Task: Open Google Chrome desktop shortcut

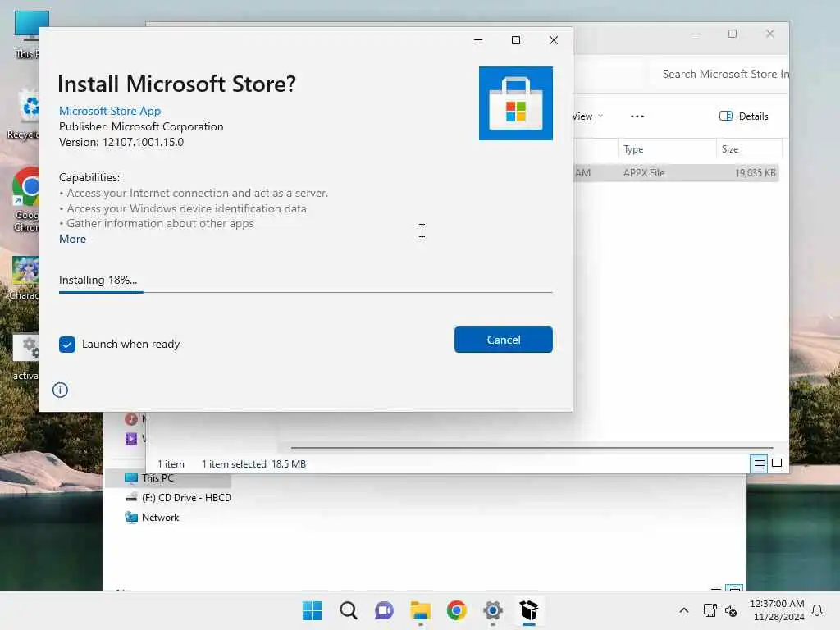Action: 25,199
